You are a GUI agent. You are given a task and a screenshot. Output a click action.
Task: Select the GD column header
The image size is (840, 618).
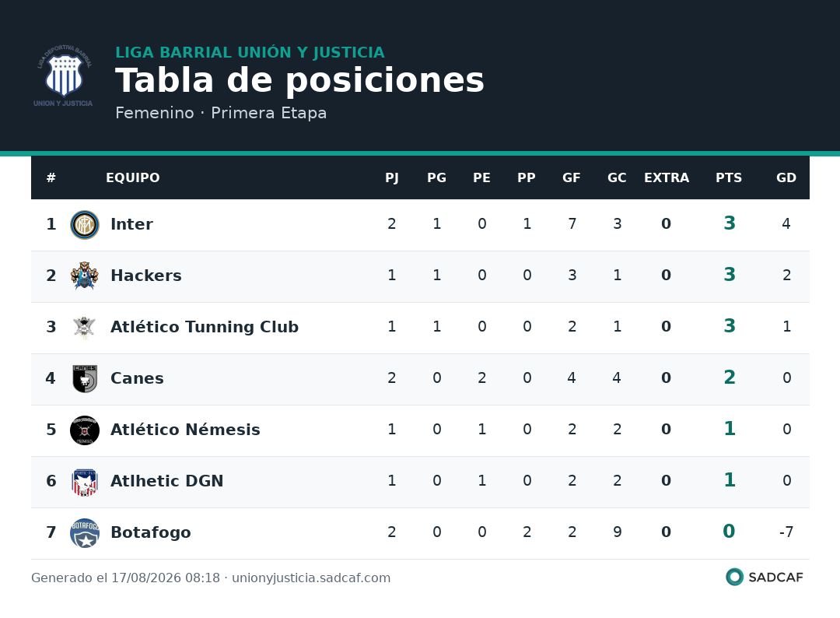point(786,177)
